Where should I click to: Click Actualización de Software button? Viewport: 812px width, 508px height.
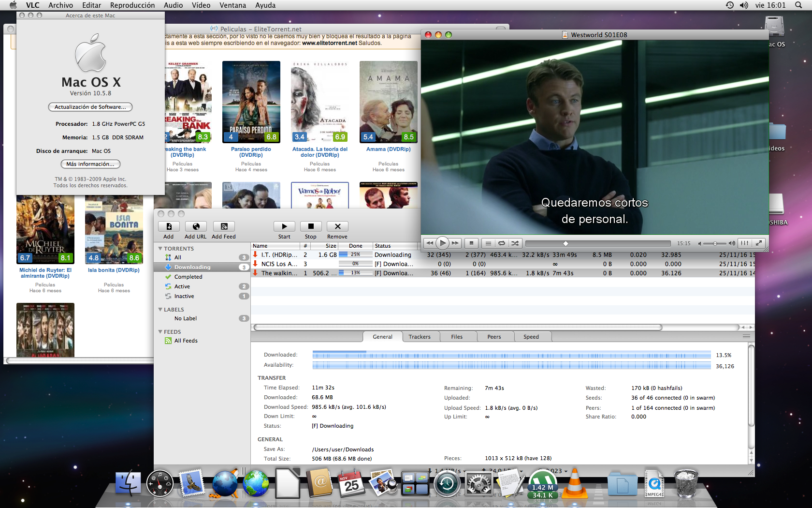pyautogui.click(x=90, y=107)
